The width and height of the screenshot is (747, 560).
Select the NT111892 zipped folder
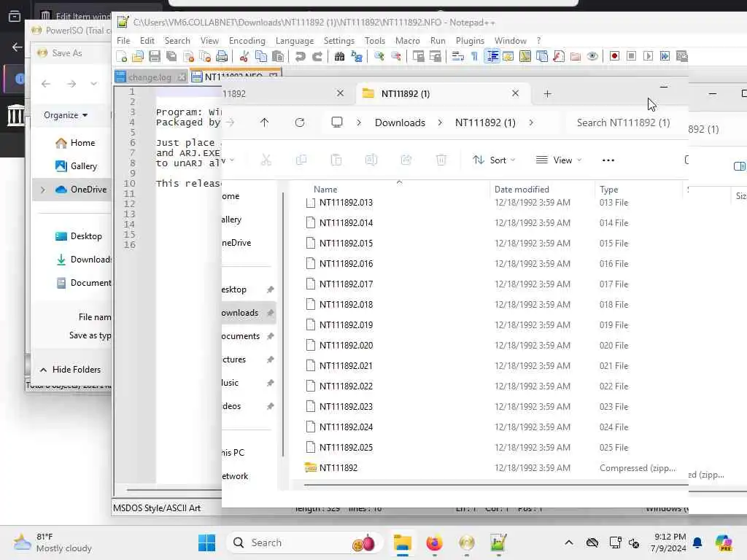click(x=338, y=468)
